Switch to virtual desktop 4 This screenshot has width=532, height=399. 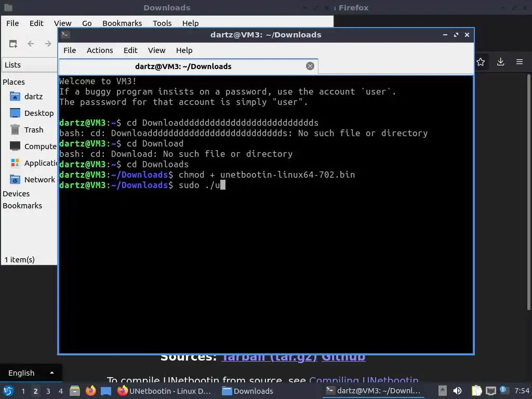click(x=61, y=391)
